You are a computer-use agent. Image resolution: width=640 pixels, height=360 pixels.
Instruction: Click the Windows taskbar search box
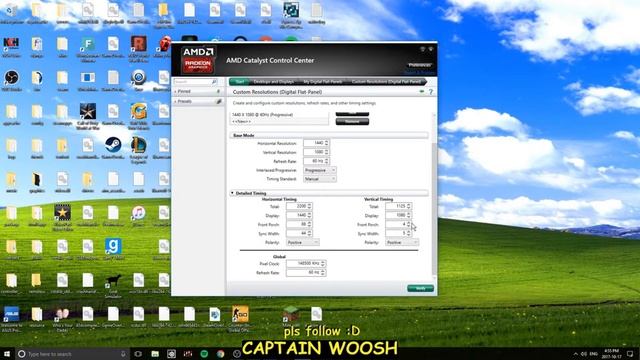71,354
